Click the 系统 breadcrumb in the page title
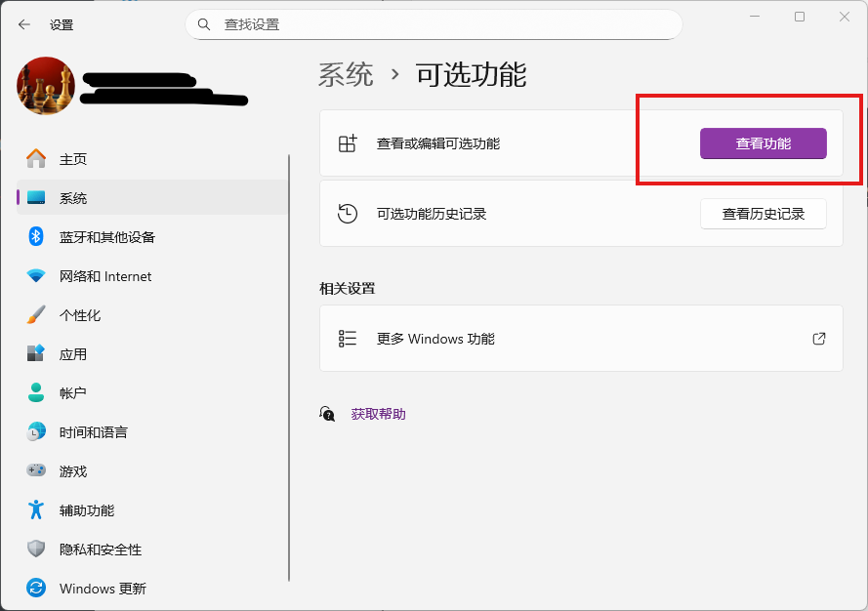868x611 pixels. [x=346, y=75]
